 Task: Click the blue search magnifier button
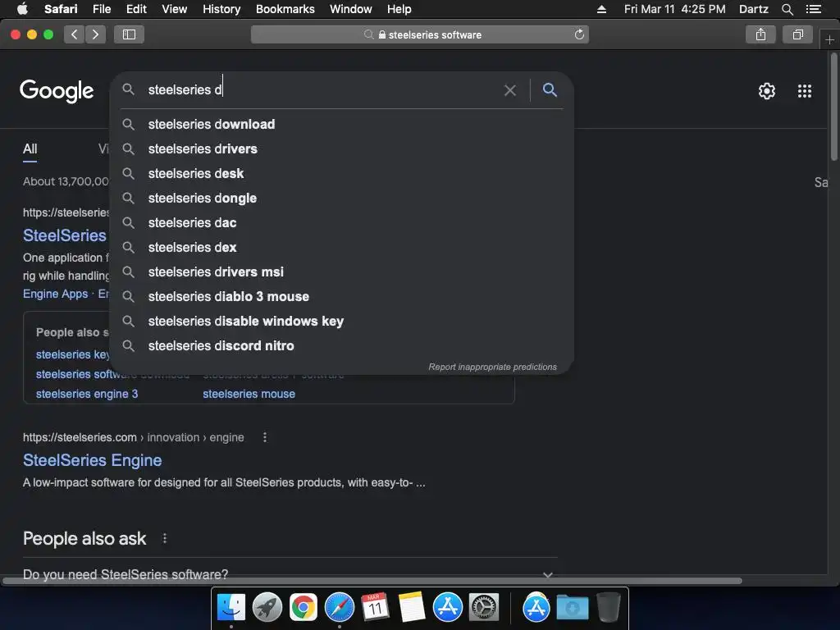tap(550, 89)
